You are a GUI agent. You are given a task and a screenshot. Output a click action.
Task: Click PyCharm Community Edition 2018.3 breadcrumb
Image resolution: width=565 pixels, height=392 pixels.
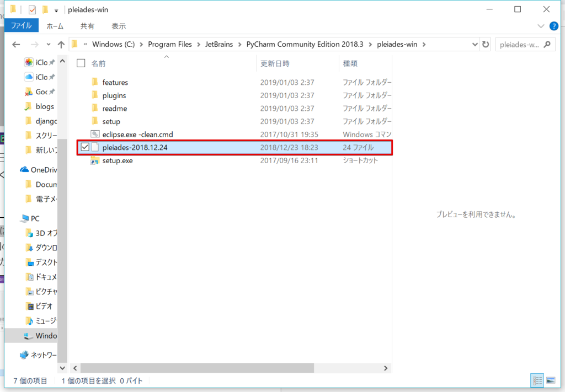[305, 44]
